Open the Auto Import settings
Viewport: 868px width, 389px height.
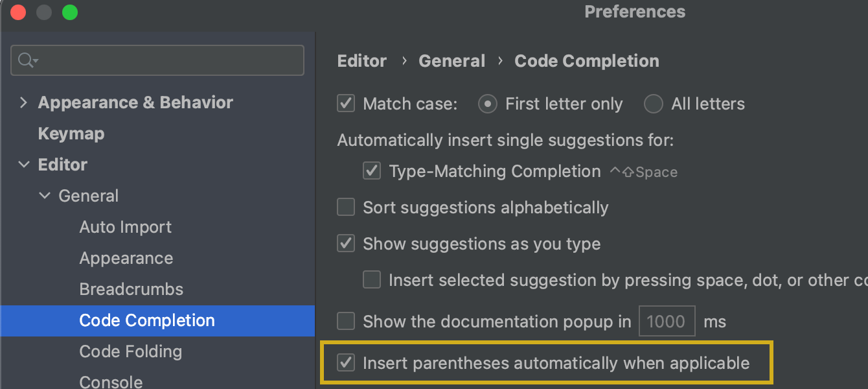126,227
